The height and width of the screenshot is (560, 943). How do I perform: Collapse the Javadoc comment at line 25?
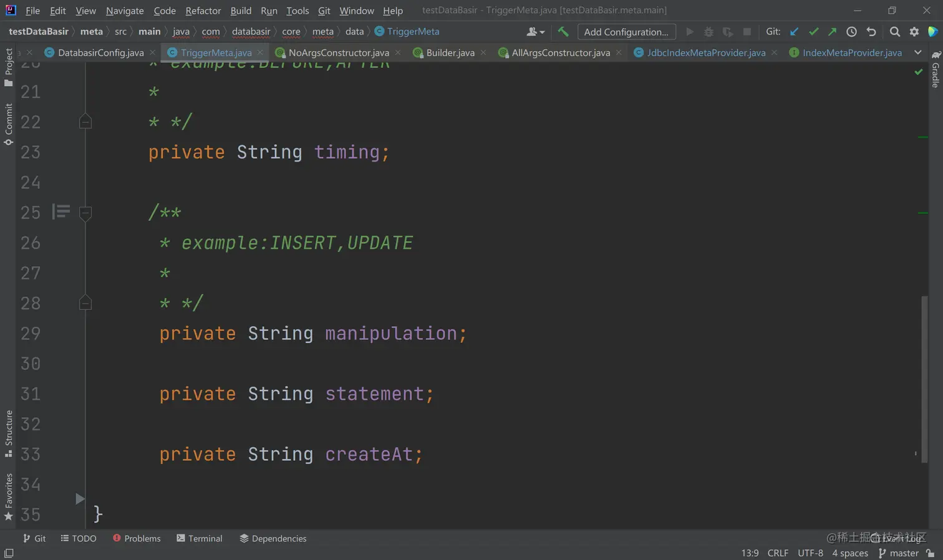coord(85,213)
